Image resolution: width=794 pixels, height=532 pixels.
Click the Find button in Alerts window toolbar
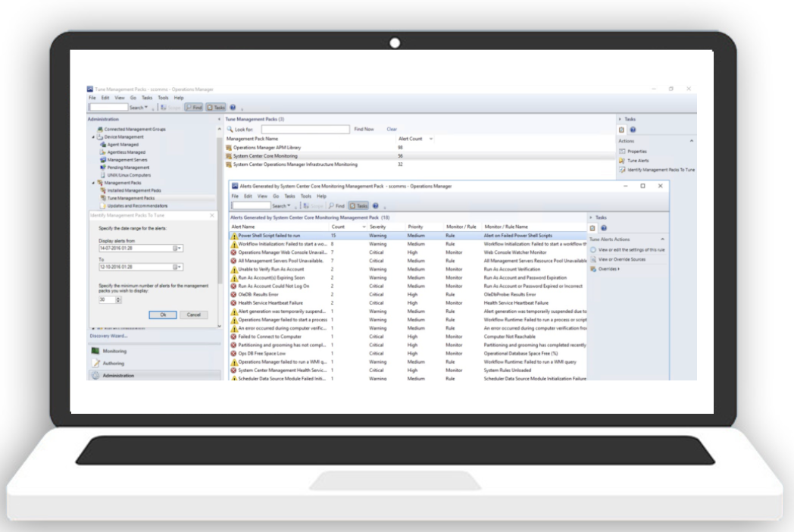pos(336,205)
